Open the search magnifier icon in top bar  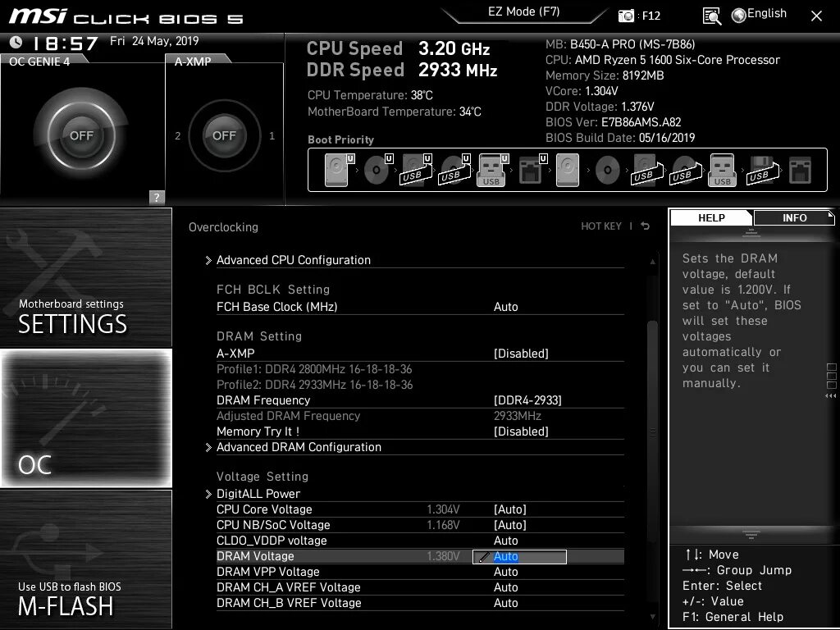(x=711, y=16)
